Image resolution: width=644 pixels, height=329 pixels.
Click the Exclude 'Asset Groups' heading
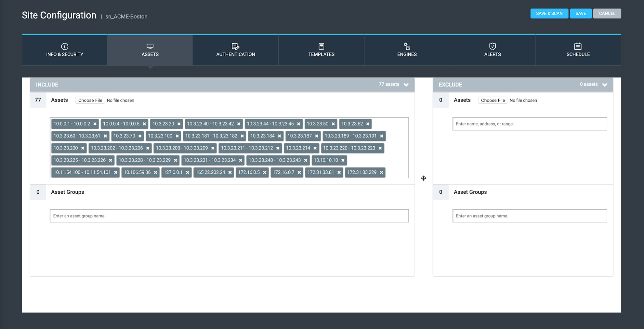pyautogui.click(x=470, y=192)
